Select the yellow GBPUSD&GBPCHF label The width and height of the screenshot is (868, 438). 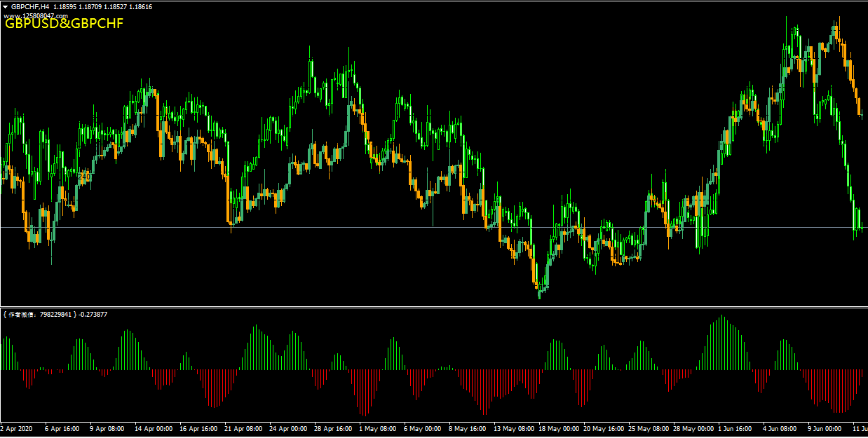(64, 24)
